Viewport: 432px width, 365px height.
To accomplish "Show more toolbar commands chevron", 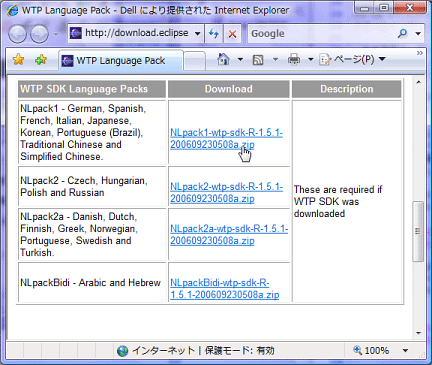I will click(x=420, y=53).
